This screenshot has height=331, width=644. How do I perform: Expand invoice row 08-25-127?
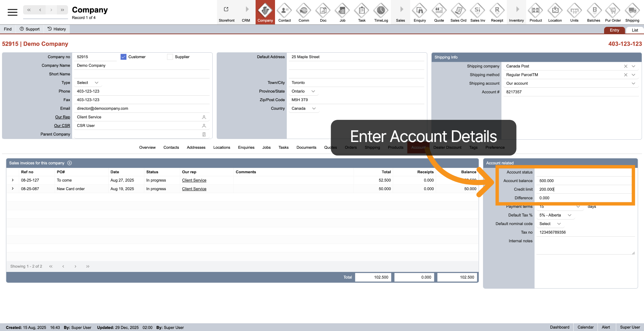tap(13, 180)
